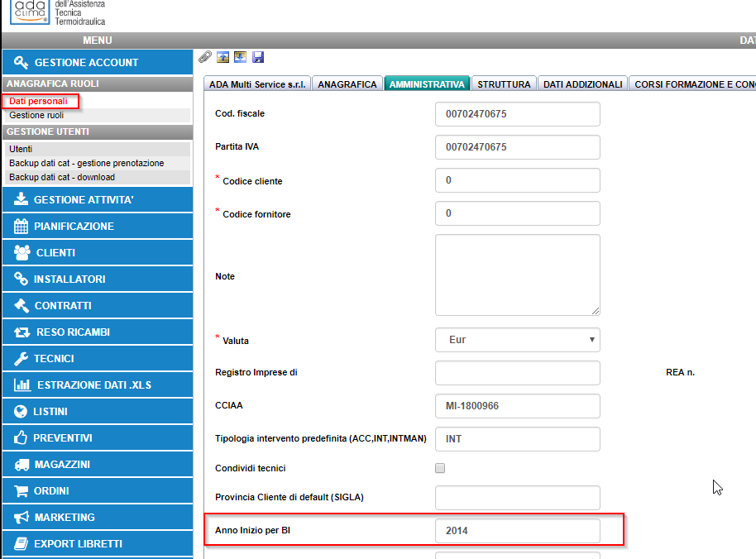
Task: Click the Registro Imprese di field
Action: [517, 373]
